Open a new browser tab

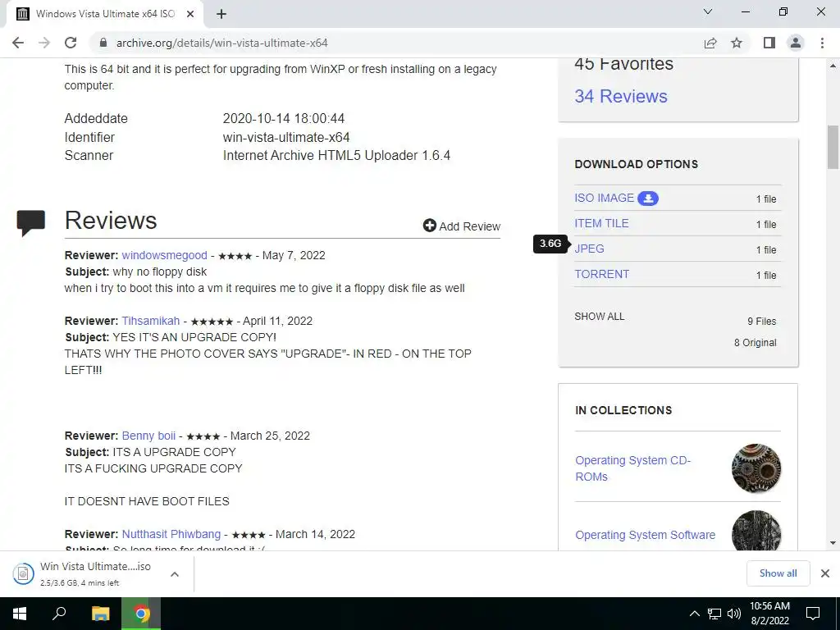tap(221, 14)
